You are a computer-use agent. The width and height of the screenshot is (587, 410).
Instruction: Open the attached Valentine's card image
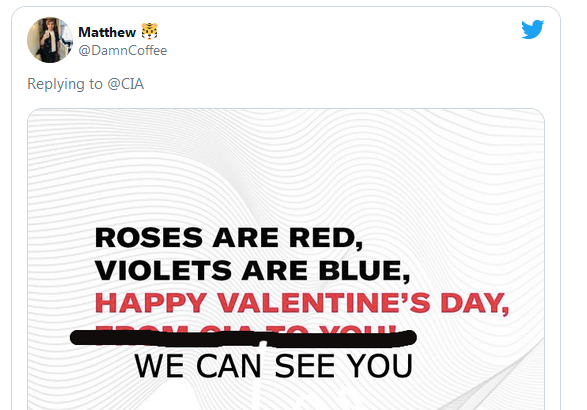286,259
